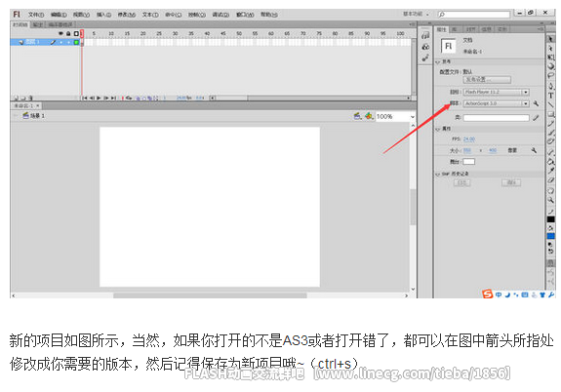
Task: Collapse the Properties section in the Properties panel
Action: pos(438,129)
